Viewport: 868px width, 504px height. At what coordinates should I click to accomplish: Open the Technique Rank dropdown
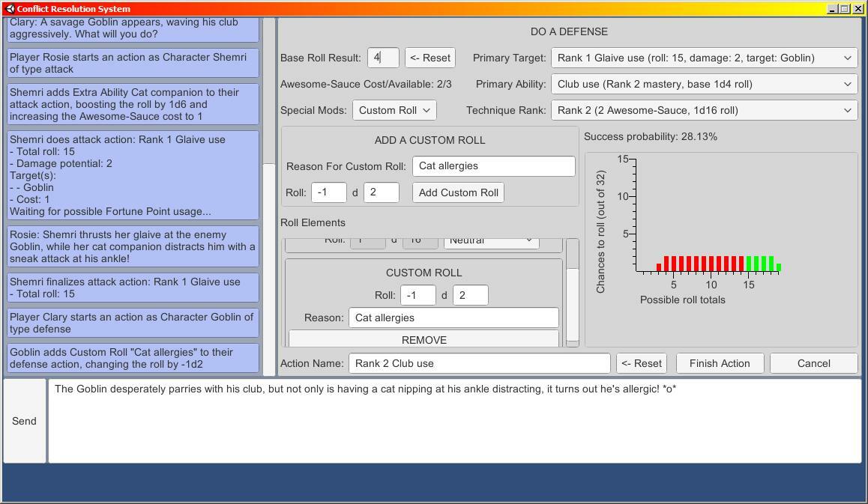[703, 110]
